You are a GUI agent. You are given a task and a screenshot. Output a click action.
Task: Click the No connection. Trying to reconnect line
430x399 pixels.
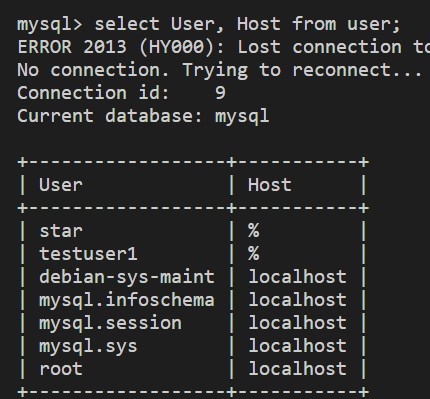click(219, 70)
